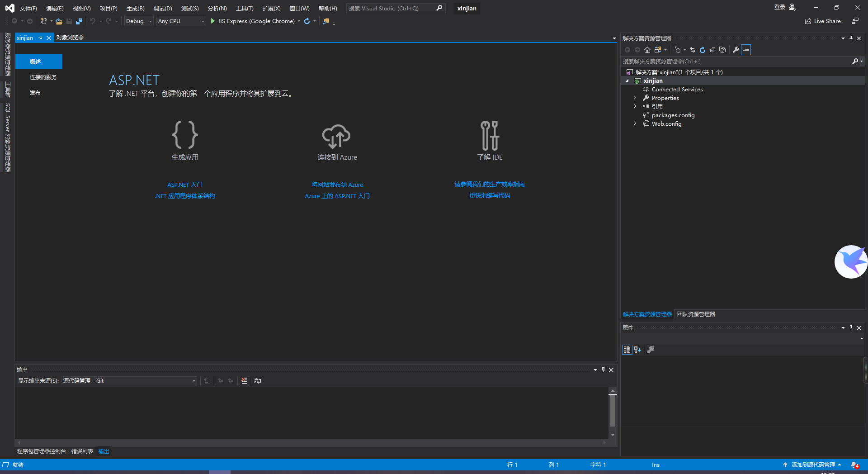Toggle auto-hide pin on Solution Explorer panel
The height and width of the screenshot is (474, 868).
[x=851, y=38]
